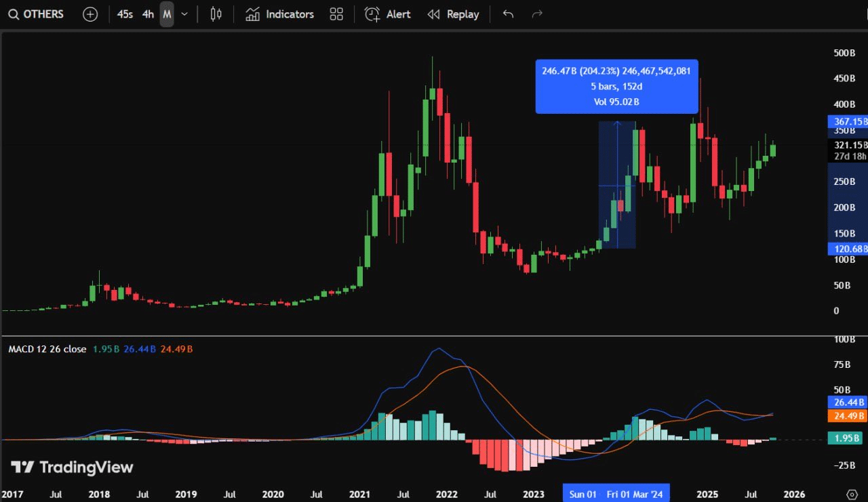This screenshot has height=502, width=868.
Task: Start bar Replay mode
Action: click(x=453, y=14)
